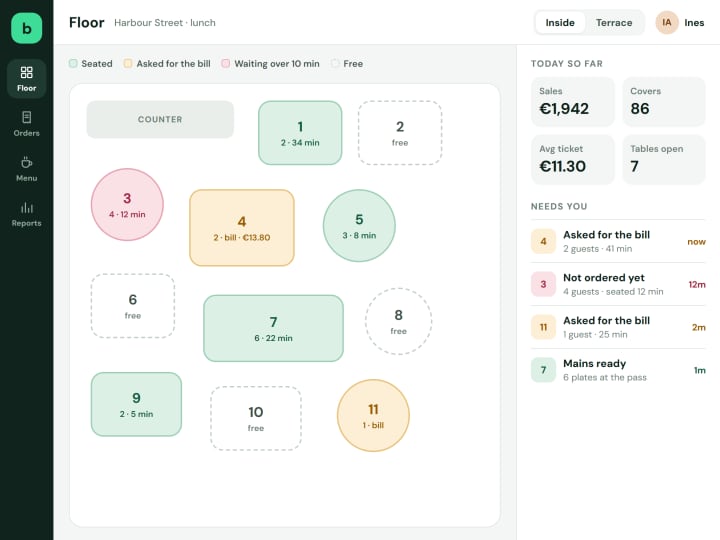Select free table 10

[x=256, y=418]
